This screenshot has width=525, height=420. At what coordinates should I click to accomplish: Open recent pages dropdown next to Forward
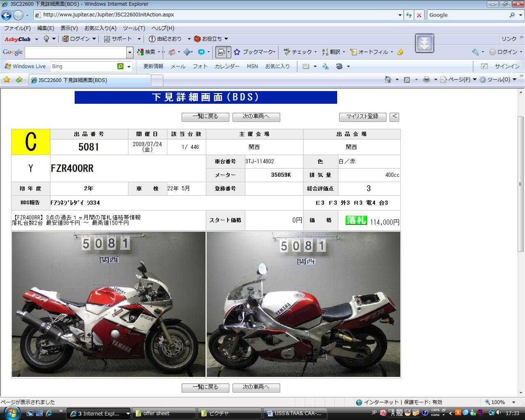27,15
